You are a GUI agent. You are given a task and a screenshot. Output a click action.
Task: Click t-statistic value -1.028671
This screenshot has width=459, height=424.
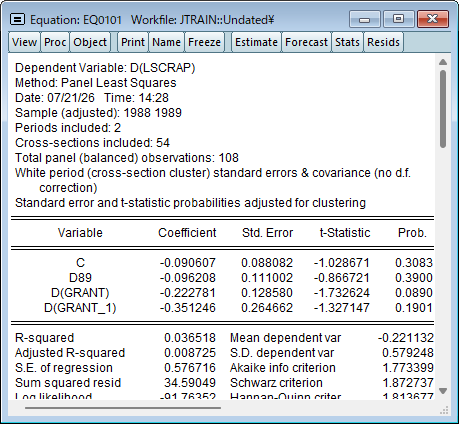(x=342, y=263)
